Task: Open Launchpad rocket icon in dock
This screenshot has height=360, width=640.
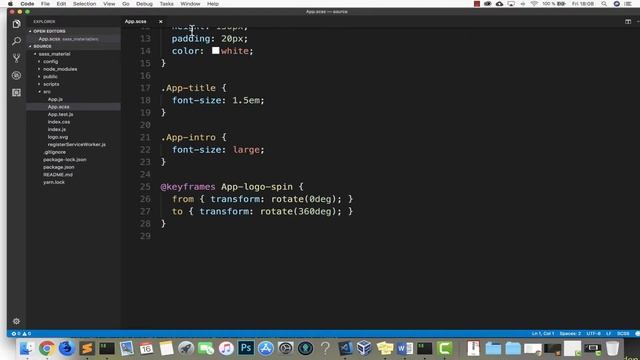Action: pyautogui.click(x=186, y=348)
